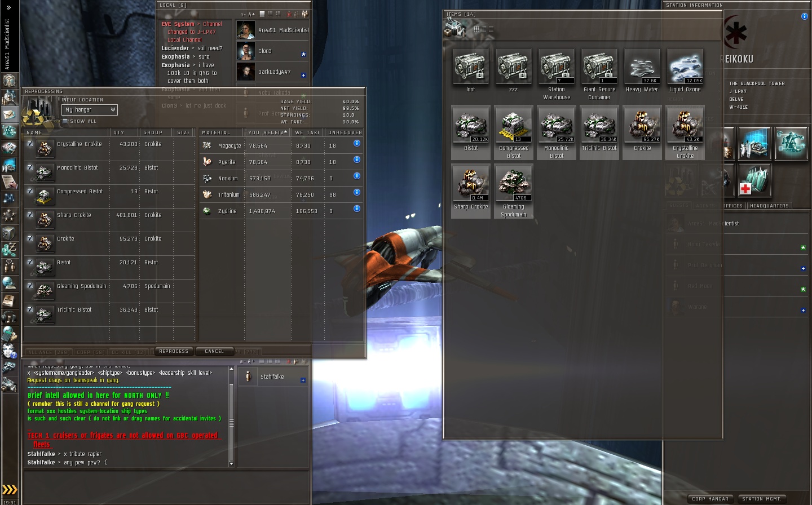Click the Cancel button in the Reprocessing window

214,351
